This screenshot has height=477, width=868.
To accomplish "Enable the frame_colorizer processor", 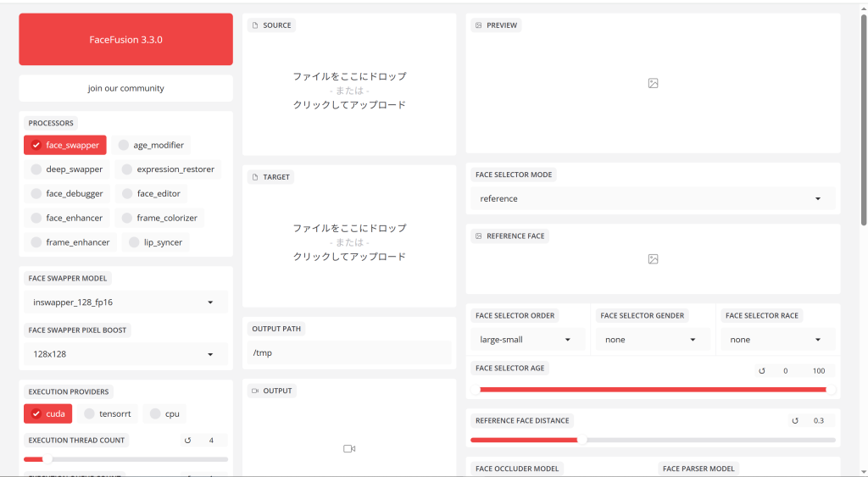I will pyautogui.click(x=159, y=218).
